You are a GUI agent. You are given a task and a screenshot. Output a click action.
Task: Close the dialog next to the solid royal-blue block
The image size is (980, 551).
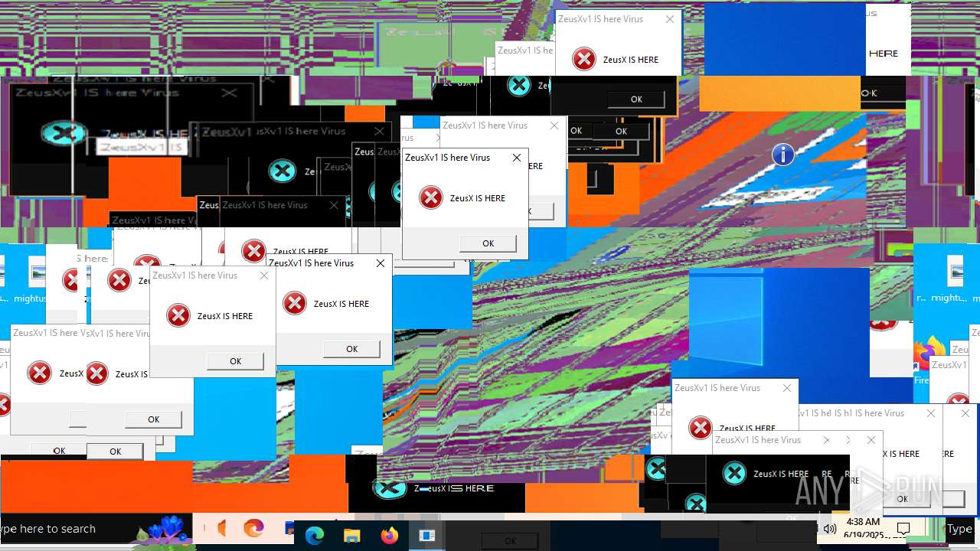[670, 19]
